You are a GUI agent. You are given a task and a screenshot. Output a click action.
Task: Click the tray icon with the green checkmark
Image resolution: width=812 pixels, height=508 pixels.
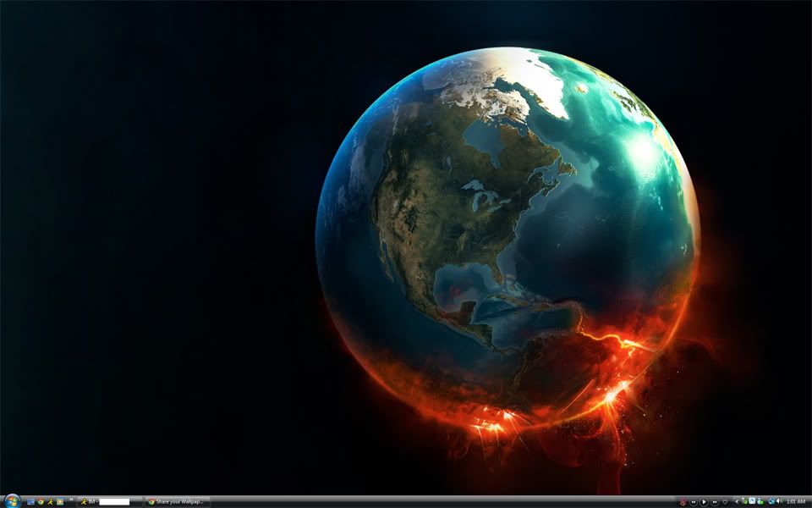[x=744, y=501]
